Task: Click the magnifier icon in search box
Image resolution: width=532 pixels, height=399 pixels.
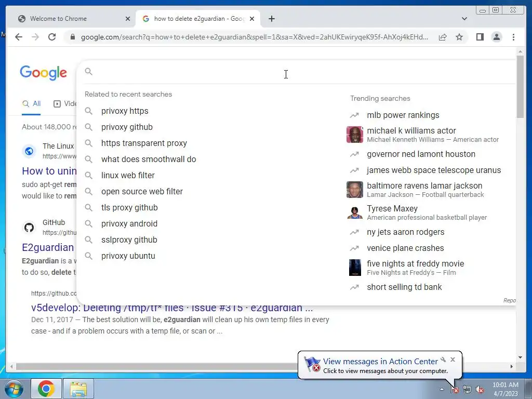Action: [x=88, y=72]
